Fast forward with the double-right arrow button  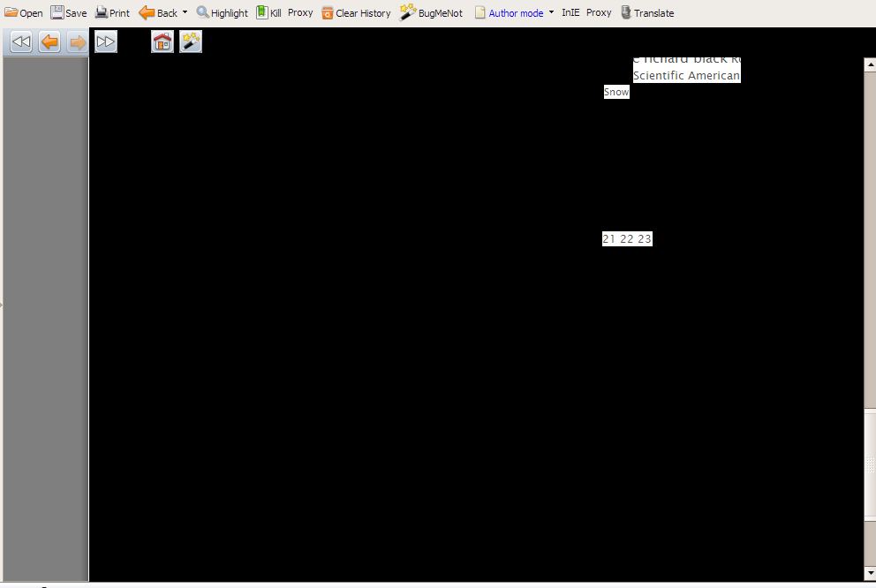[106, 41]
